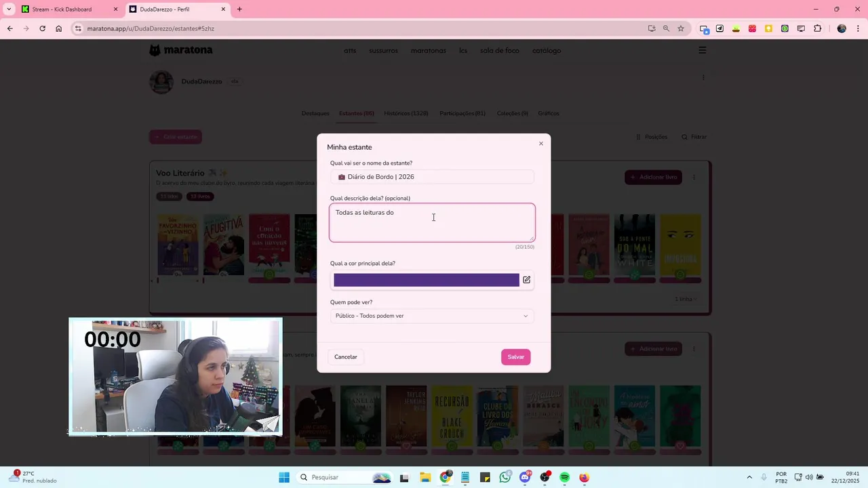Click the DudaDarezzo profile avatar
Viewport: 868px width, 488px height.
[x=161, y=82]
